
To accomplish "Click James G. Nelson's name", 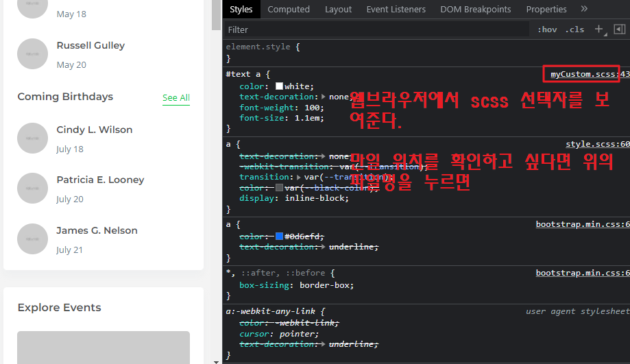I will tap(97, 230).
